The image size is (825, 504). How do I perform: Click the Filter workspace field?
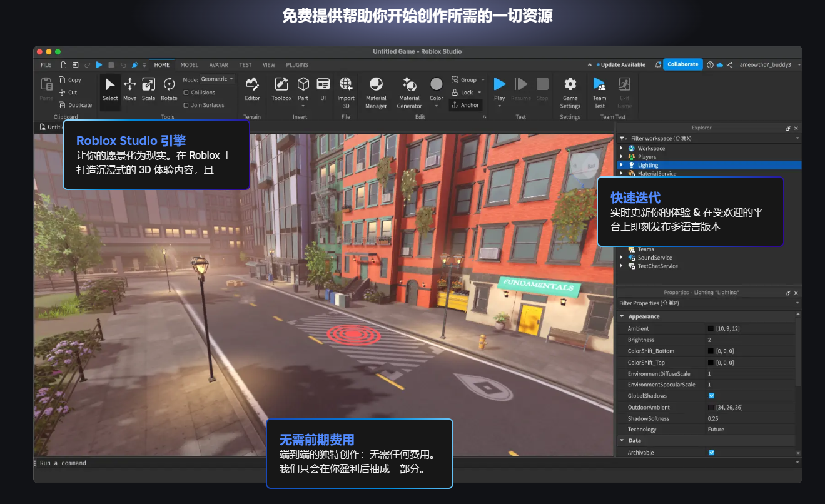tap(710, 138)
